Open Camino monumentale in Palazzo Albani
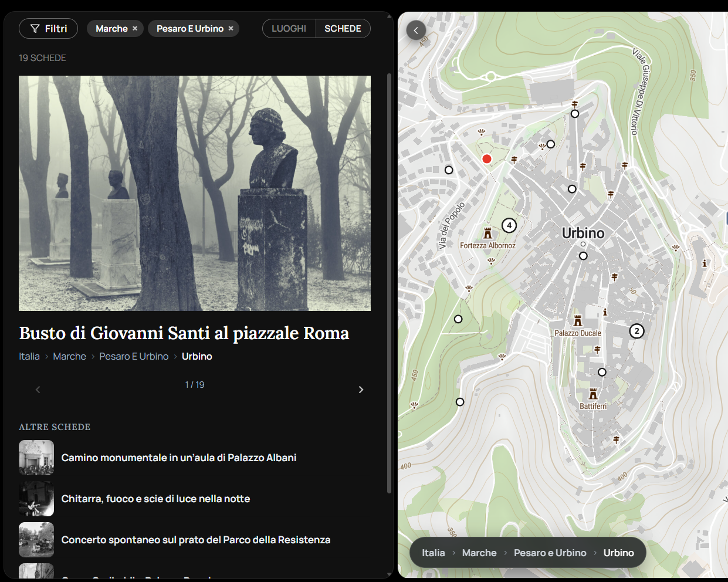Viewport: 728px width, 582px height. coord(179,458)
